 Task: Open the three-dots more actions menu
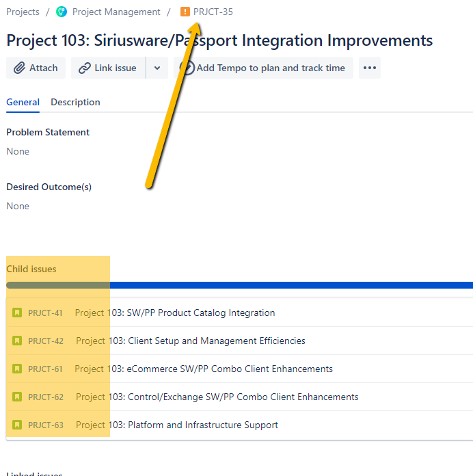[x=370, y=68]
